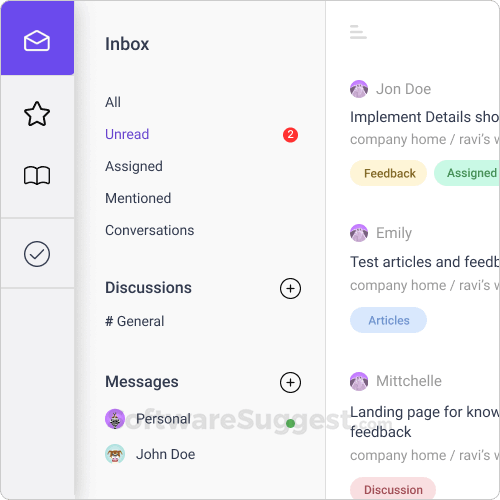This screenshot has height=500, width=500.
Task: Click the blue Articles tag
Action: point(388,320)
